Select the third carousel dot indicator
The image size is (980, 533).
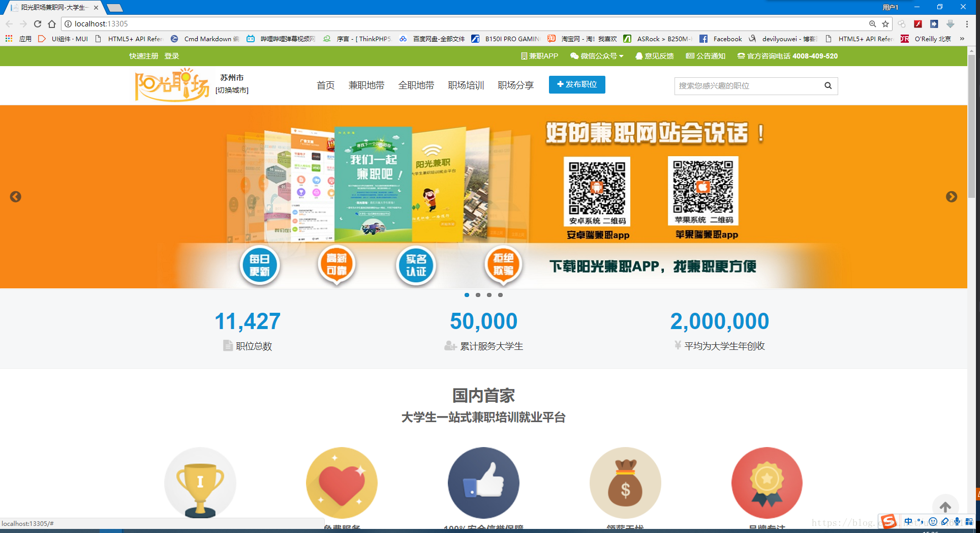click(489, 295)
